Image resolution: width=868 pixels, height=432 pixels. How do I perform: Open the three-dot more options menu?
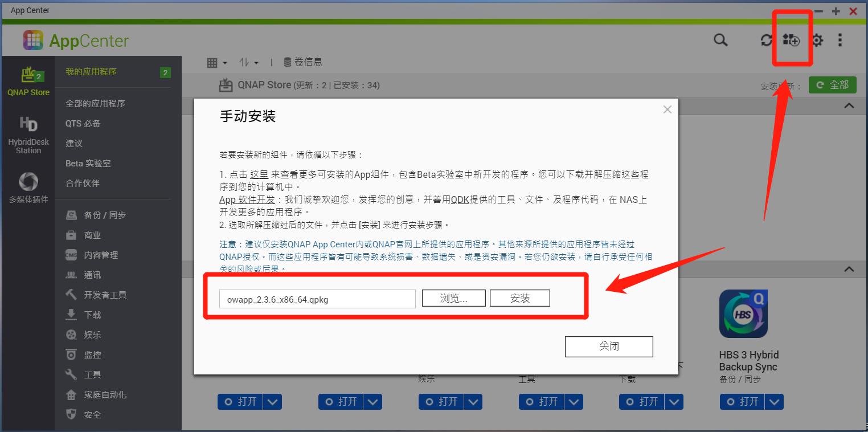[840, 40]
